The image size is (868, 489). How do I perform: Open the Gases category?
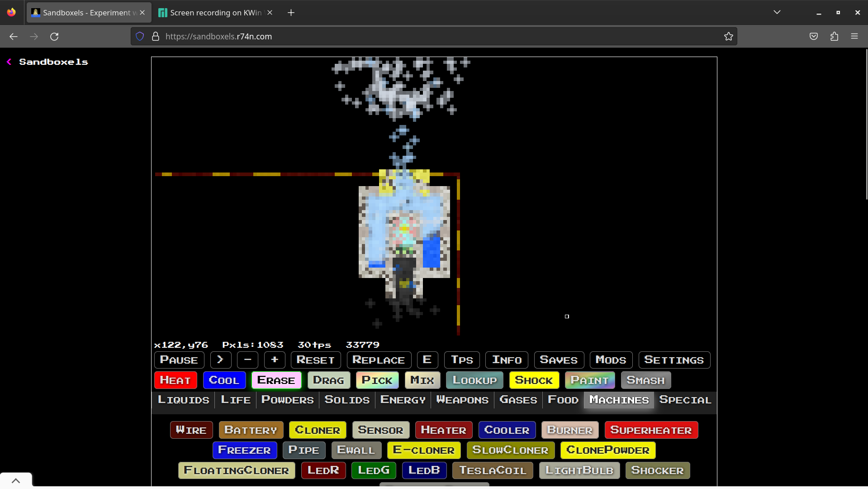point(518,400)
